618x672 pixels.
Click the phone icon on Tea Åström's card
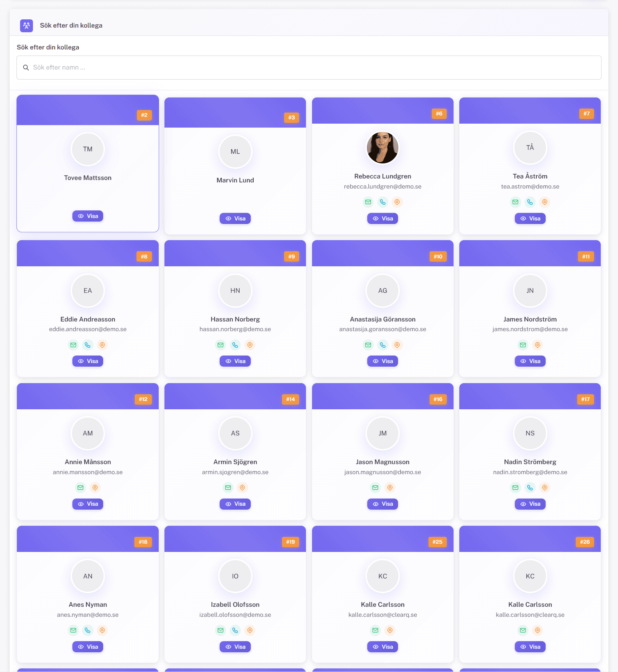tap(530, 202)
